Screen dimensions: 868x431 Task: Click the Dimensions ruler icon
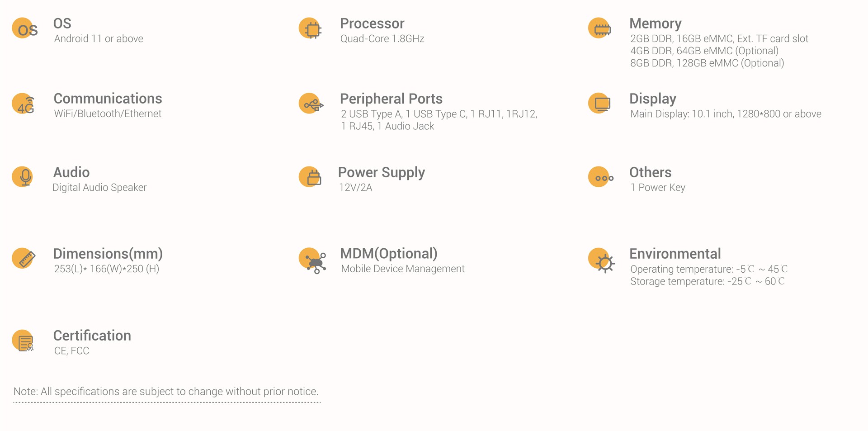click(24, 258)
